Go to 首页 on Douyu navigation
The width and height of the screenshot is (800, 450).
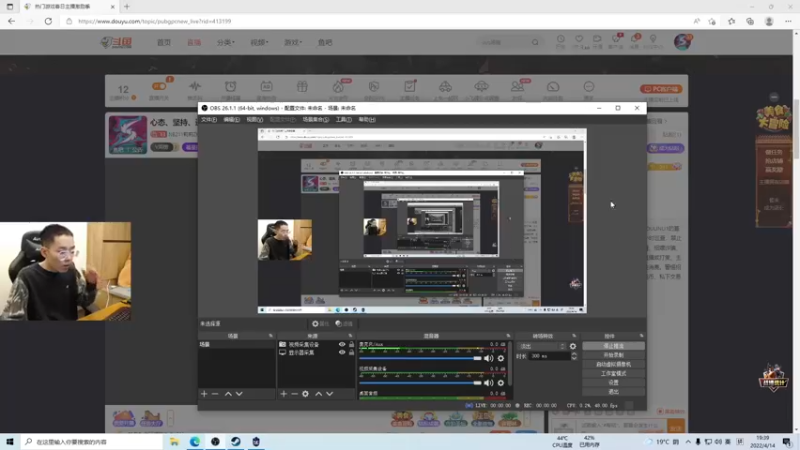(164, 42)
